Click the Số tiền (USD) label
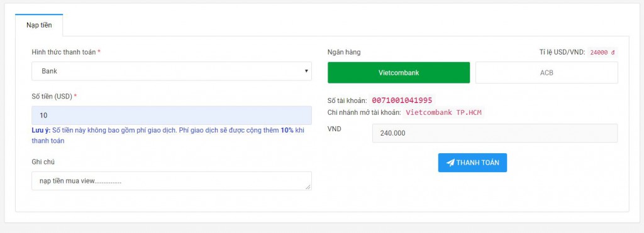 pos(54,96)
